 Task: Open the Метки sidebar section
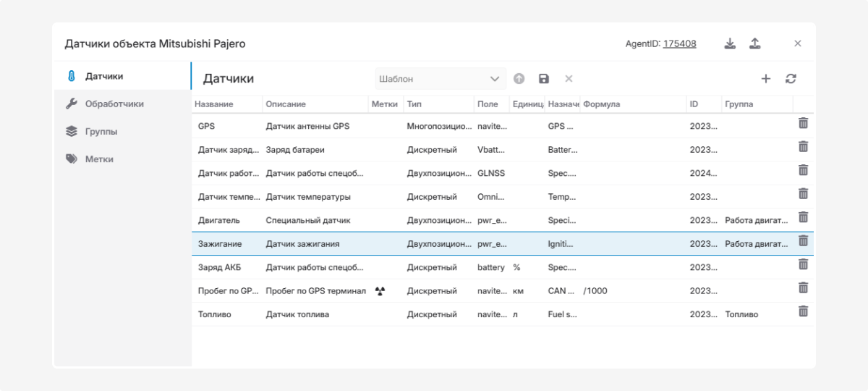(x=99, y=159)
